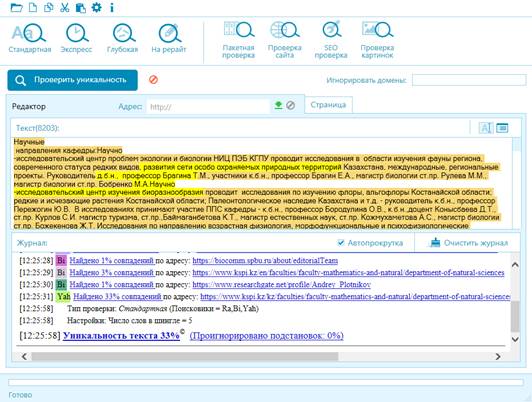The width and height of the screenshot is (532, 402).
Task: Click the scissors cut icon
Action: [64, 7]
